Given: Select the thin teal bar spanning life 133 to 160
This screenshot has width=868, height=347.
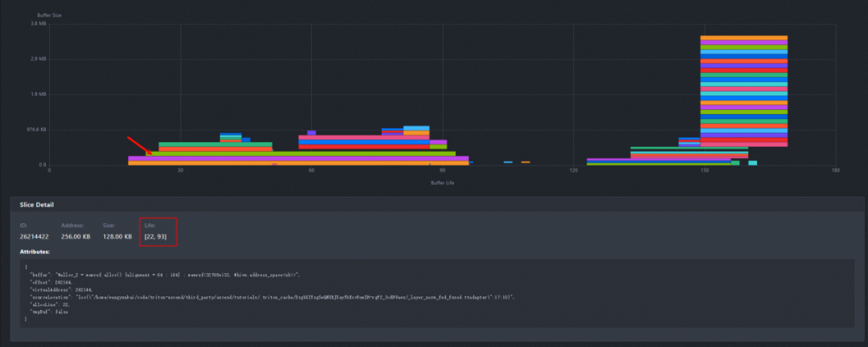Looking at the screenshot, I should (x=690, y=149).
